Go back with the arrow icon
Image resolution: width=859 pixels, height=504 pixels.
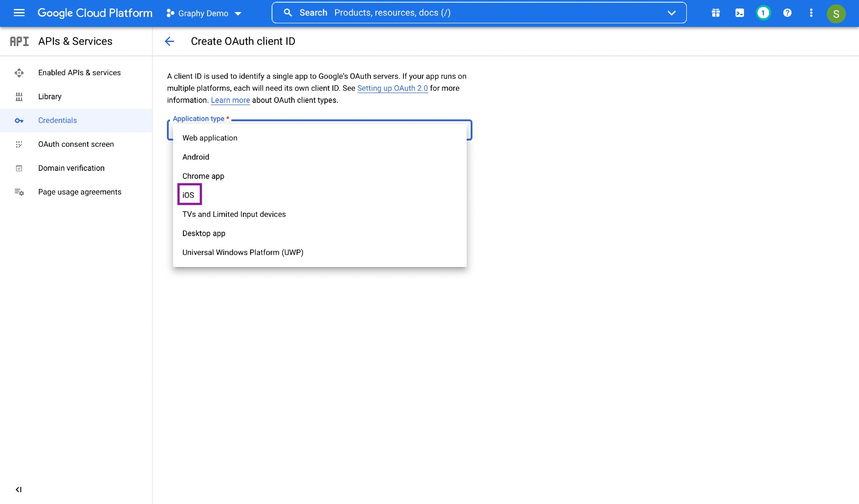coord(169,41)
